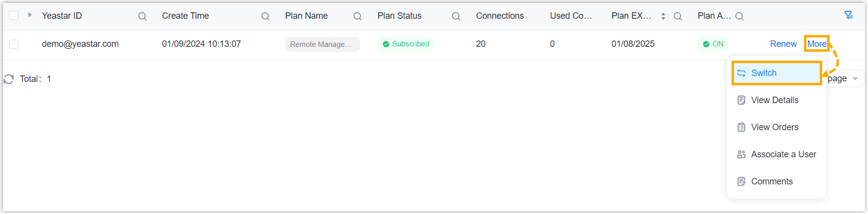Select all rows checkbox in header
Image resolution: width=868 pixels, height=214 pixels.
[14, 15]
